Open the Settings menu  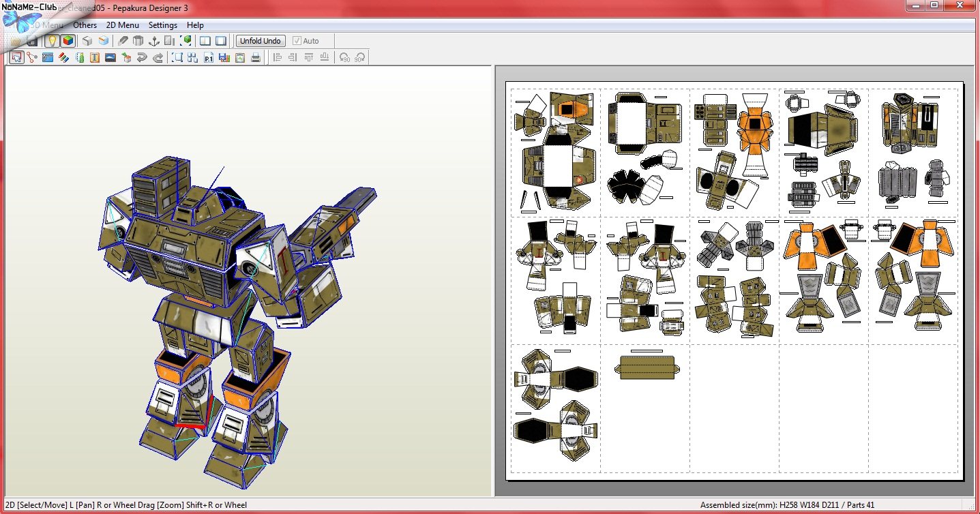(163, 25)
